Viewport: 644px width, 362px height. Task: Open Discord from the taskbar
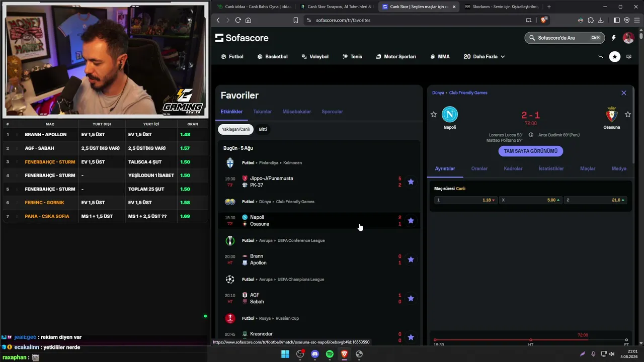pos(315,354)
